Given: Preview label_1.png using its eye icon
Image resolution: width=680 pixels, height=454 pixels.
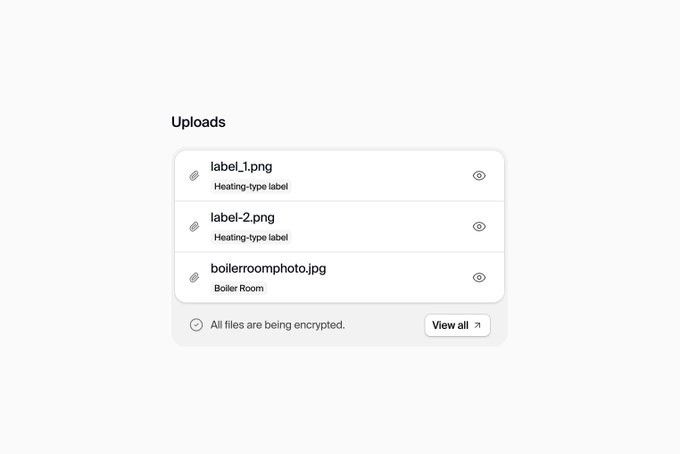Looking at the screenshot, I should tap(479, 176).
